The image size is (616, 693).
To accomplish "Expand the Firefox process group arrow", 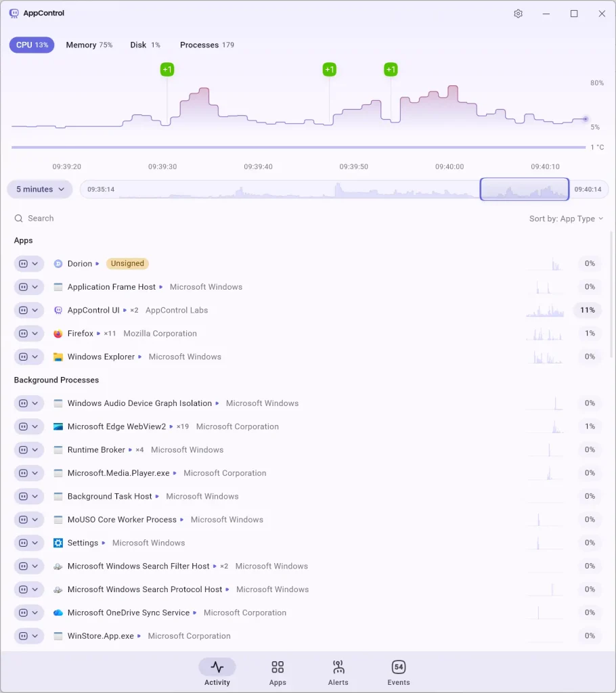I will (x=98, y=334).
